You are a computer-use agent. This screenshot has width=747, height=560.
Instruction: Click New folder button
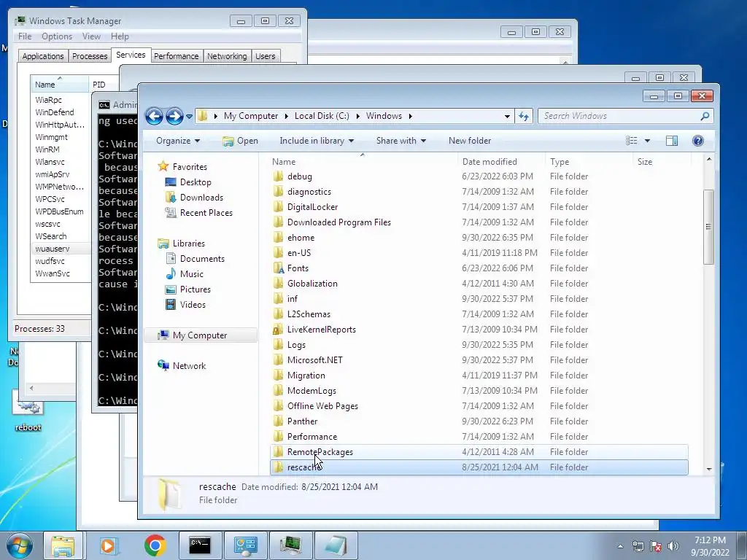pyautogui.click(x=470, y=141)
